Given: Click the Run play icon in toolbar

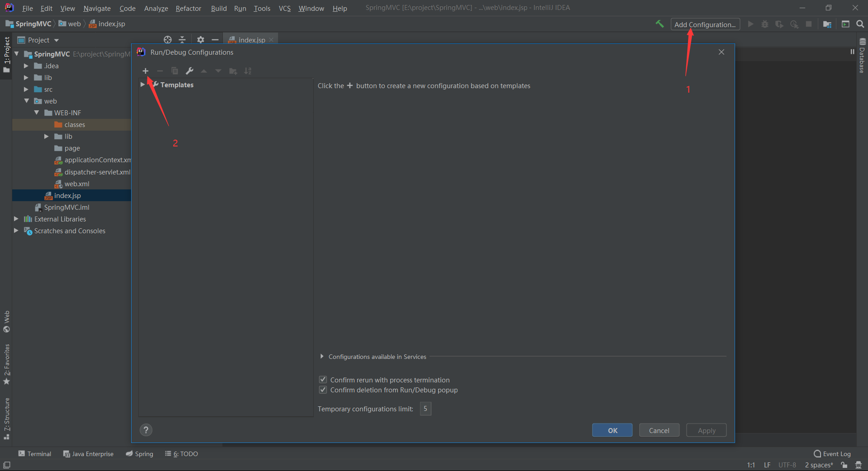Looking at the screenshot, I should [x=750, y=24].
